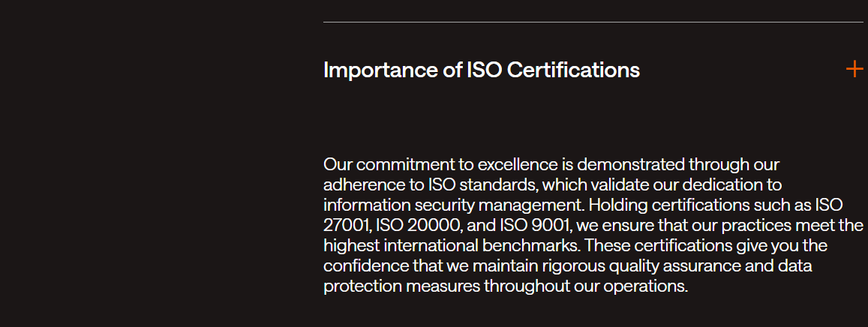Click the orange plus icon
This screenshot has height=327, width=868.
pos(854,70)
